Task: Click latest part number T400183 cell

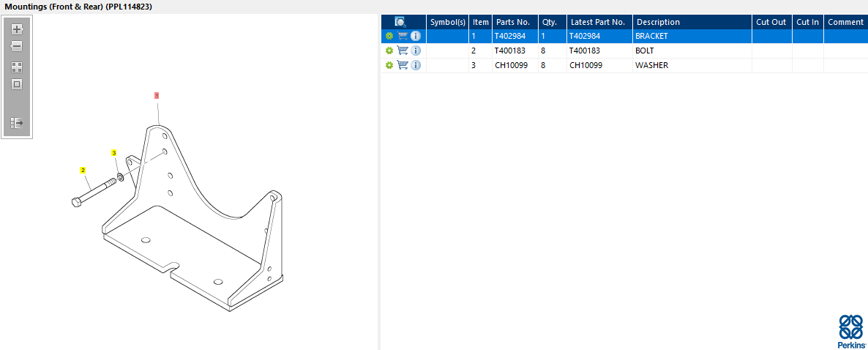Action: [x=599, y=51]
